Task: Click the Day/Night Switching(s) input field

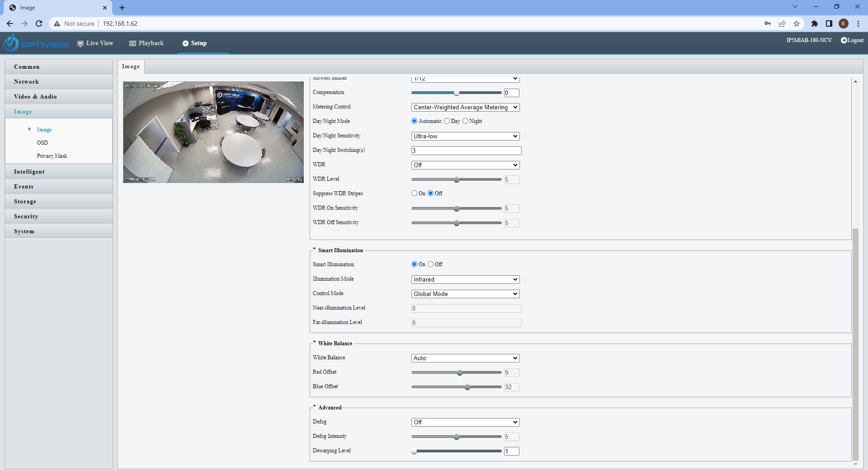Action: 466,151
